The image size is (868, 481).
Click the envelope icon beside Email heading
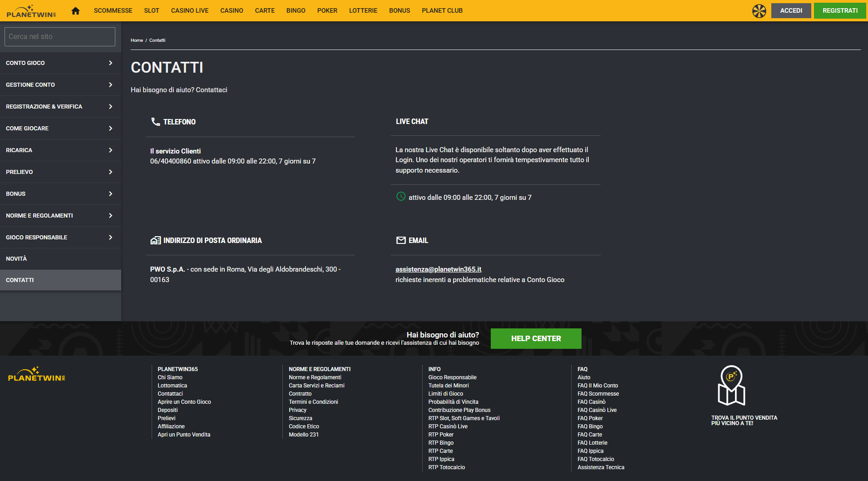point(401,240)
